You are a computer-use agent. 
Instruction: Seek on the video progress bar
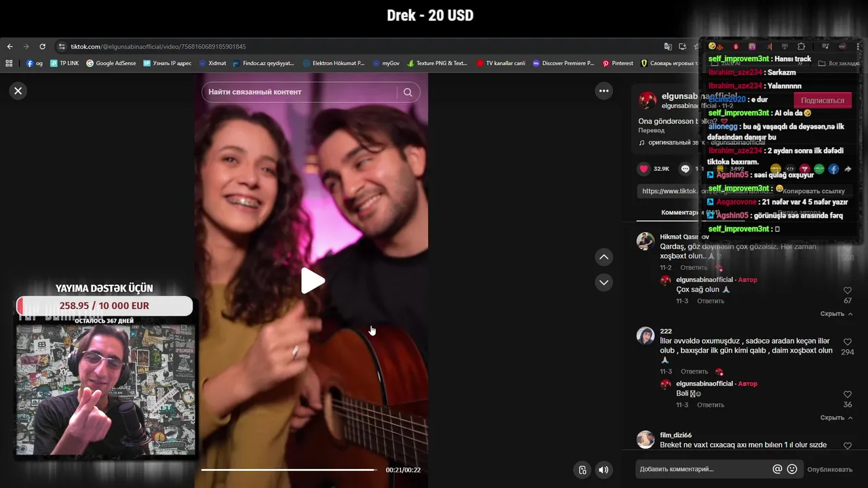tap(290, 470)
